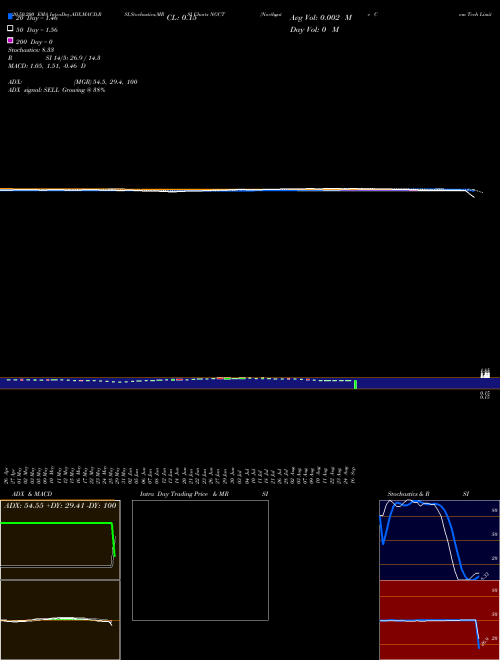Click the falling tail of the price line

471,193
